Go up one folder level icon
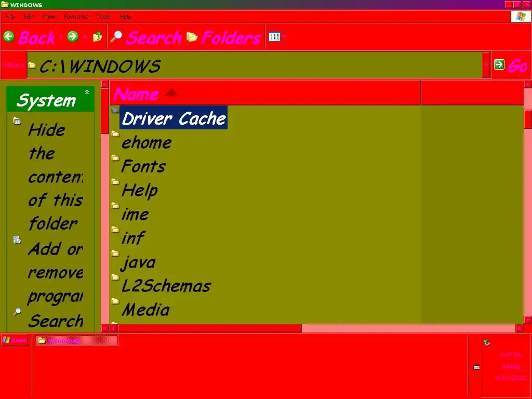 pos(98,37)
